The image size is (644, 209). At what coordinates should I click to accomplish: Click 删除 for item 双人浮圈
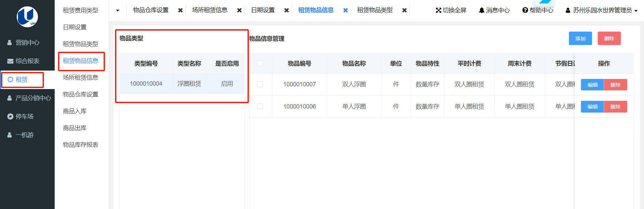click(615, 85)
